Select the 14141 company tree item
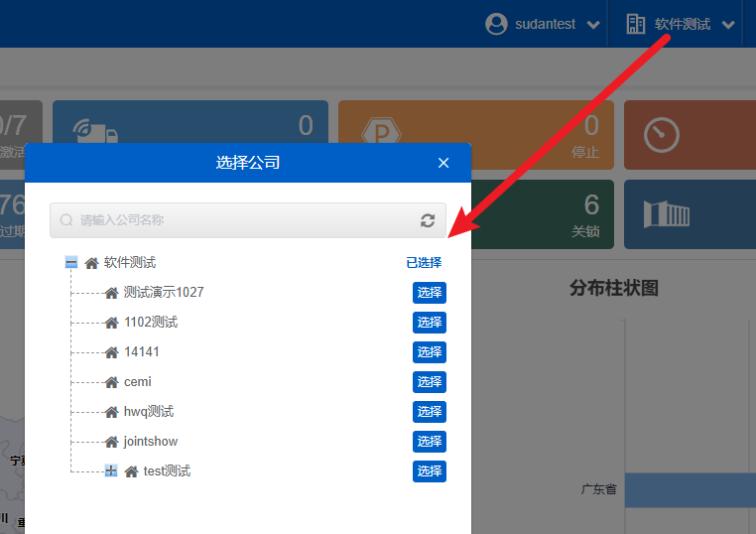This screenshot has width=756, height=534. click(x=141, y=352)
